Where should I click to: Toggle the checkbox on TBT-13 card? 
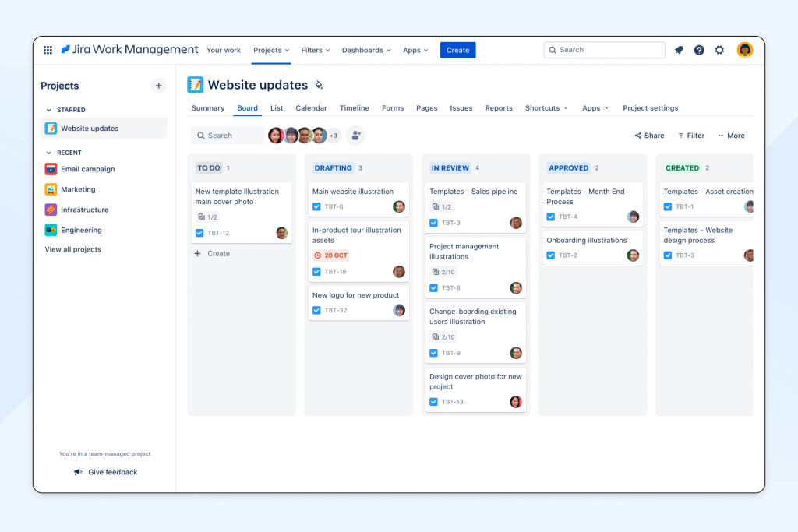tap(433, 402)
